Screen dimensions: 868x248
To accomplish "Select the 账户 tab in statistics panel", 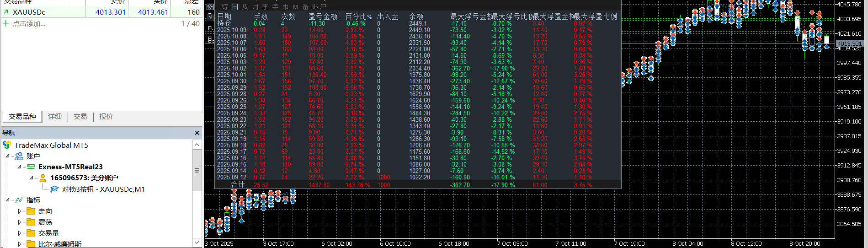I will click(x=320, y=7).
